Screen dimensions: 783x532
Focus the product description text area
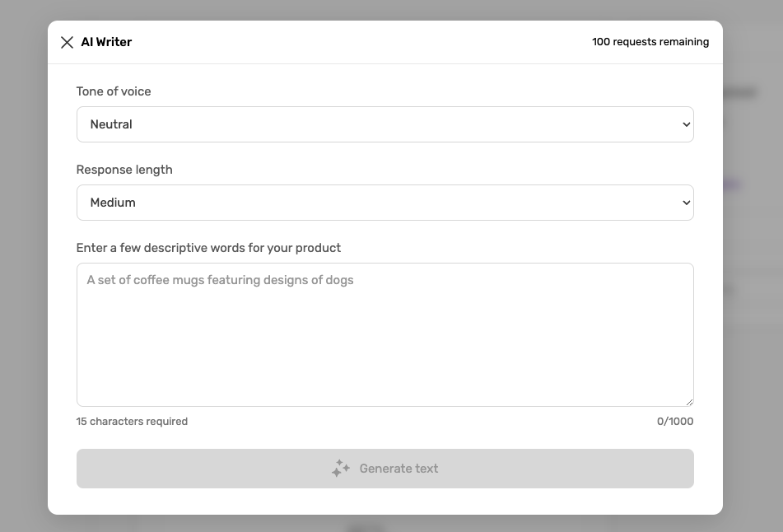385,334
